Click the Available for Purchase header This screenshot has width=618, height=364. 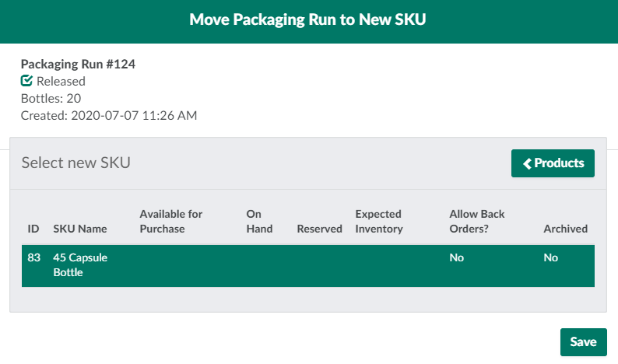(170, 221)
